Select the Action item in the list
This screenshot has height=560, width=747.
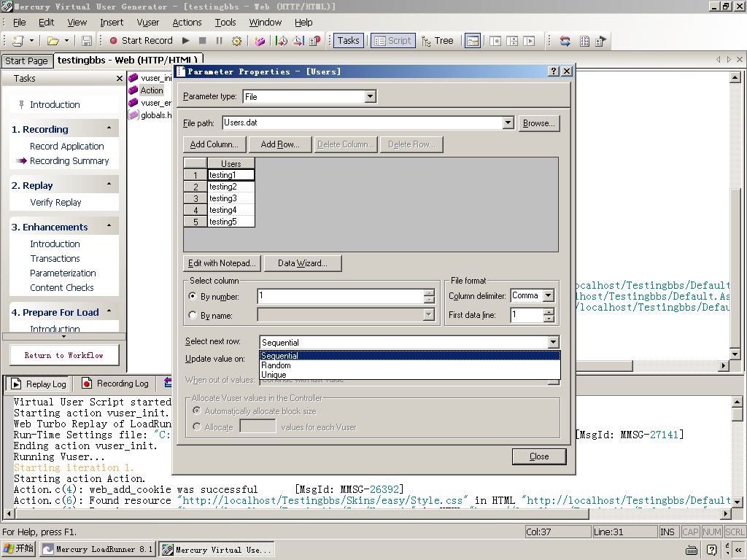[x=151, y=90]
